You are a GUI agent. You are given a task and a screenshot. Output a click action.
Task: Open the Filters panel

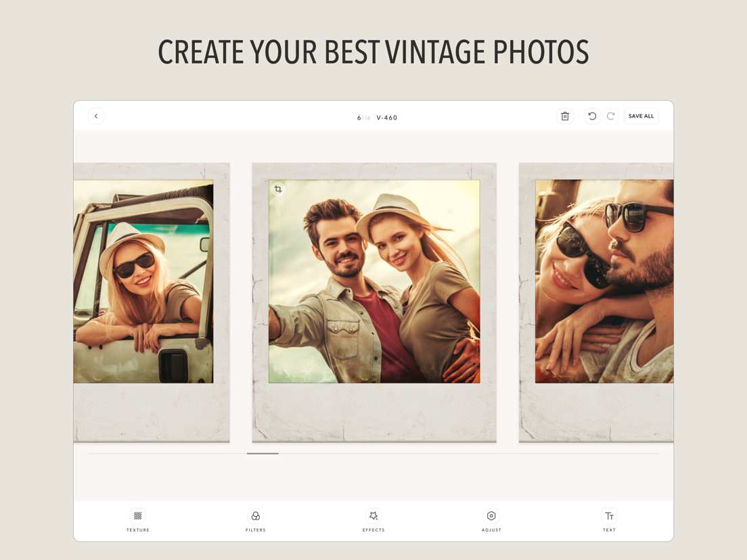click(x=255, y=518)
